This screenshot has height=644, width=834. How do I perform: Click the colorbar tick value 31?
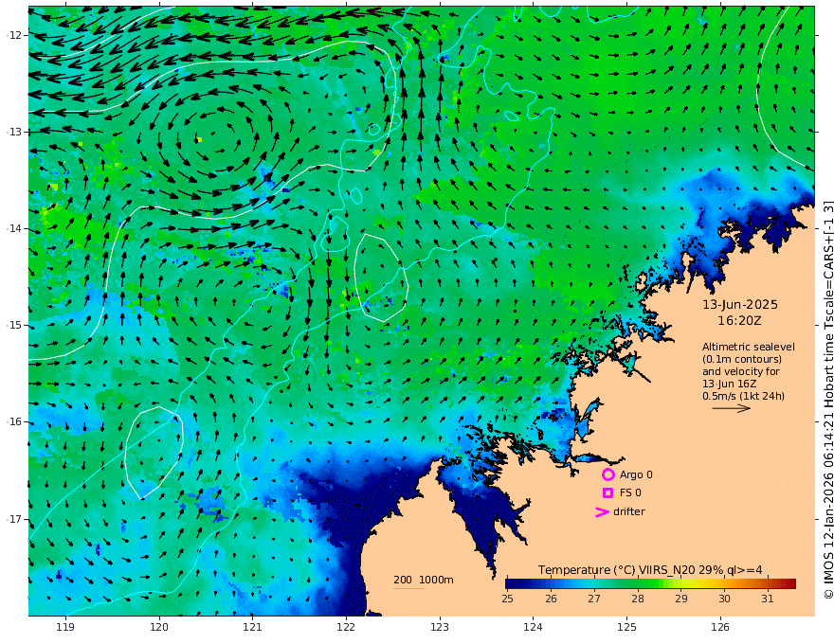pyautogui.click(x=768, y=599)
